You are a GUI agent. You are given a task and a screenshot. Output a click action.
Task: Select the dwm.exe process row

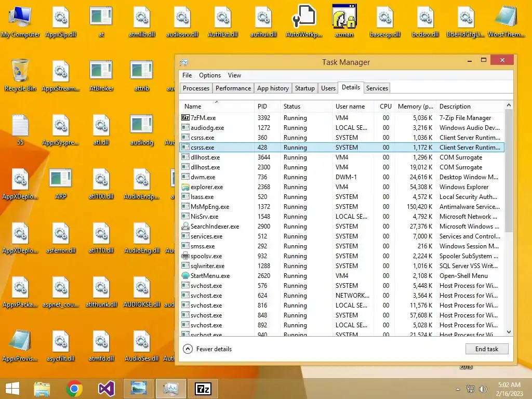pyautogui.click(x=342, y=177)
